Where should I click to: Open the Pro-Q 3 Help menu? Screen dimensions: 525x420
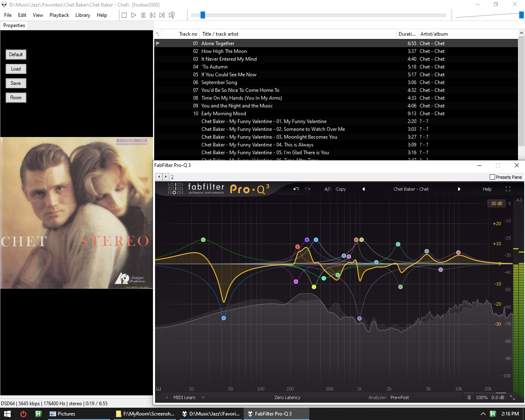click(487, 189)
